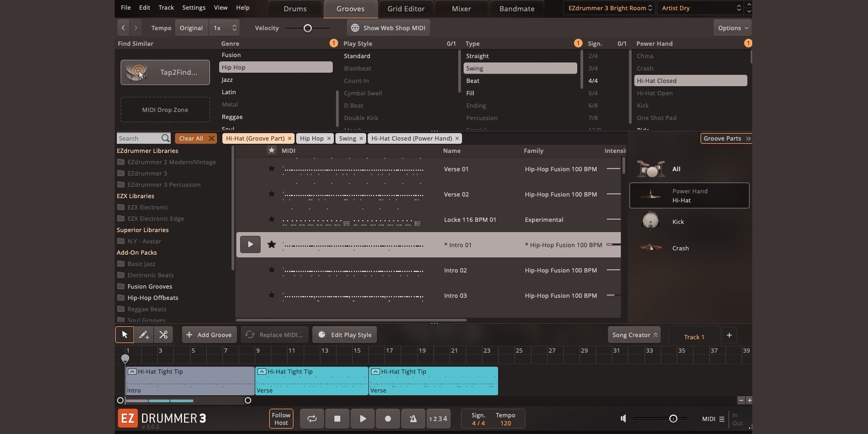Toggle loop playback button

click(x=312, y=418)
